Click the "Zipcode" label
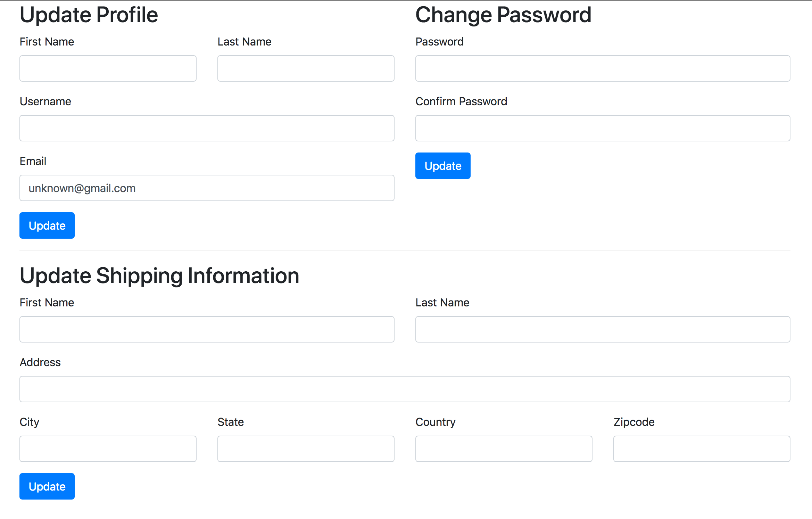This screenshot has width=812, height=519. (634, 422)
